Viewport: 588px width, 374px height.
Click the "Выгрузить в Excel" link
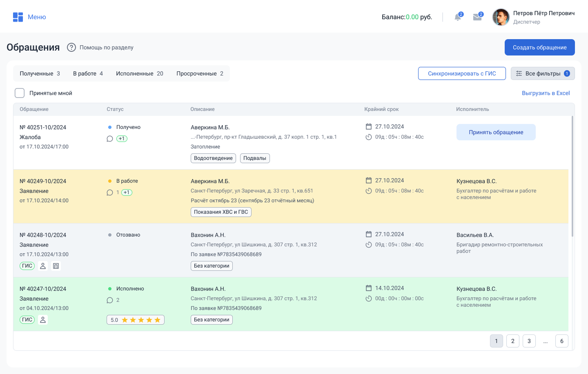click(546, 93)
